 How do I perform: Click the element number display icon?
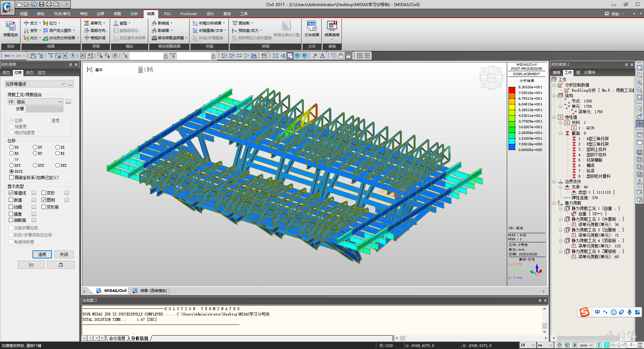tap(322, 56)
